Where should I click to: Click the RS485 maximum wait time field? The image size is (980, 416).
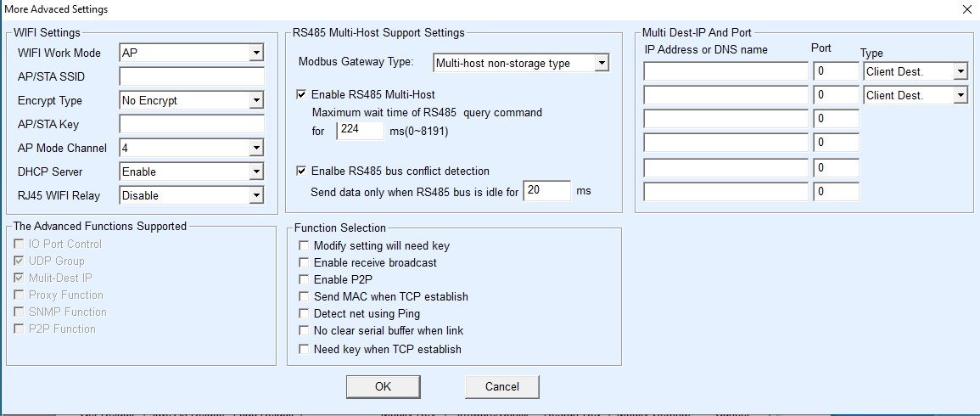(x=360, y=131)
